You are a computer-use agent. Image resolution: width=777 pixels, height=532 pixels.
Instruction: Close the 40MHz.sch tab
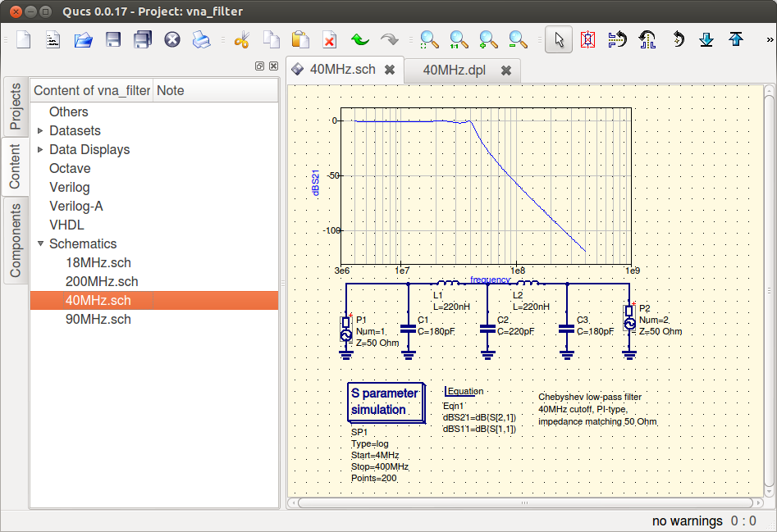[x=390, y=70]
